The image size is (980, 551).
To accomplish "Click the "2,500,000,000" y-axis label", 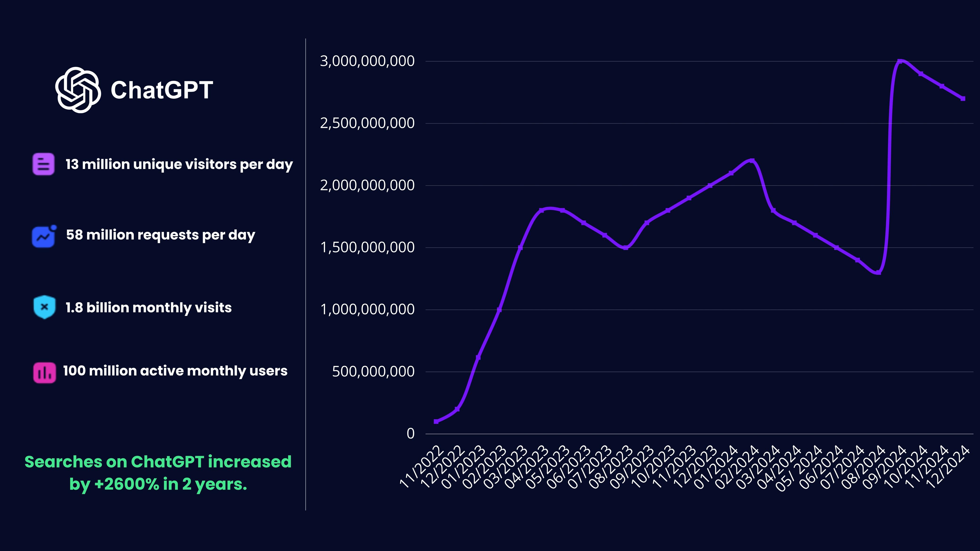I will pyautogui.click(x=367, y=123).
